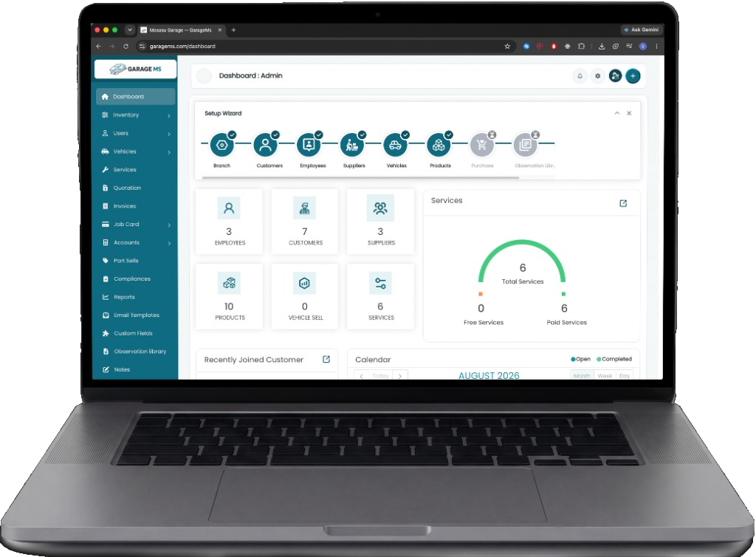Viewport: 756px width, 557px height.
Task: Open Recently Joined Customer link icon
Action: click(326, 359)
